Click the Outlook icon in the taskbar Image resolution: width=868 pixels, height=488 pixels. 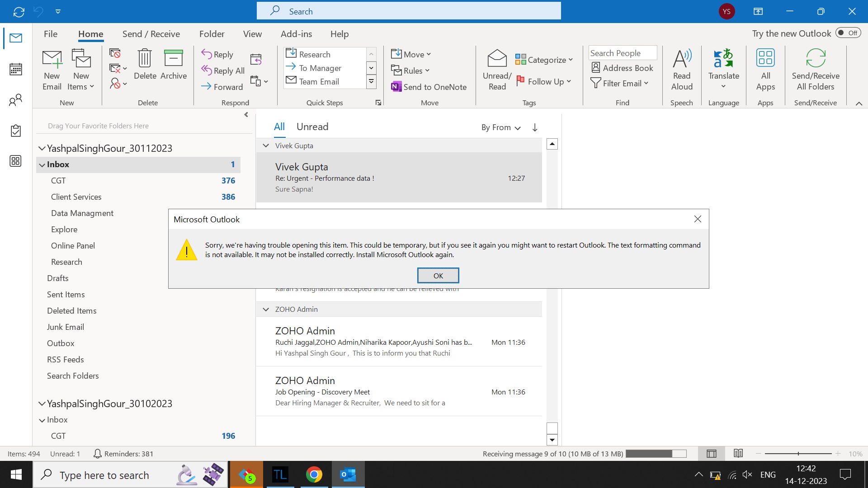pyautogui.click(x=348, y=475)
